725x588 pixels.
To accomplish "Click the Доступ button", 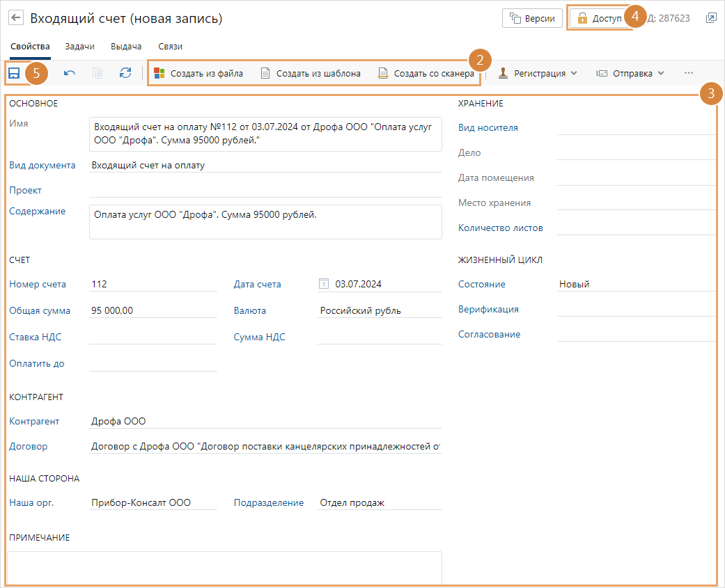I will [x=600, y=19].
